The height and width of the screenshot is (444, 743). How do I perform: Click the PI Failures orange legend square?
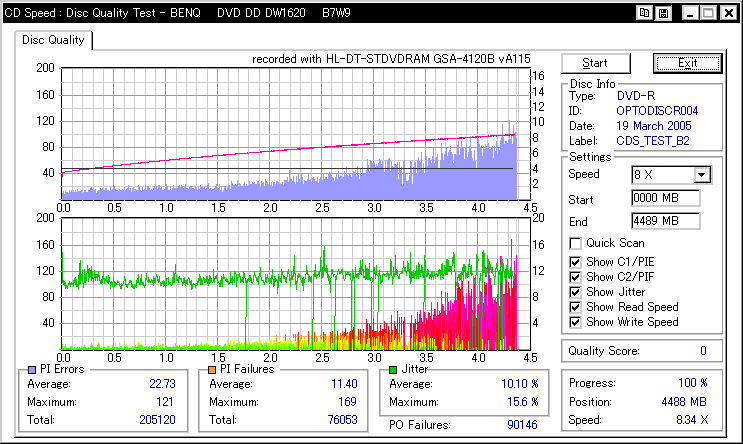click(x=212, y=370)
